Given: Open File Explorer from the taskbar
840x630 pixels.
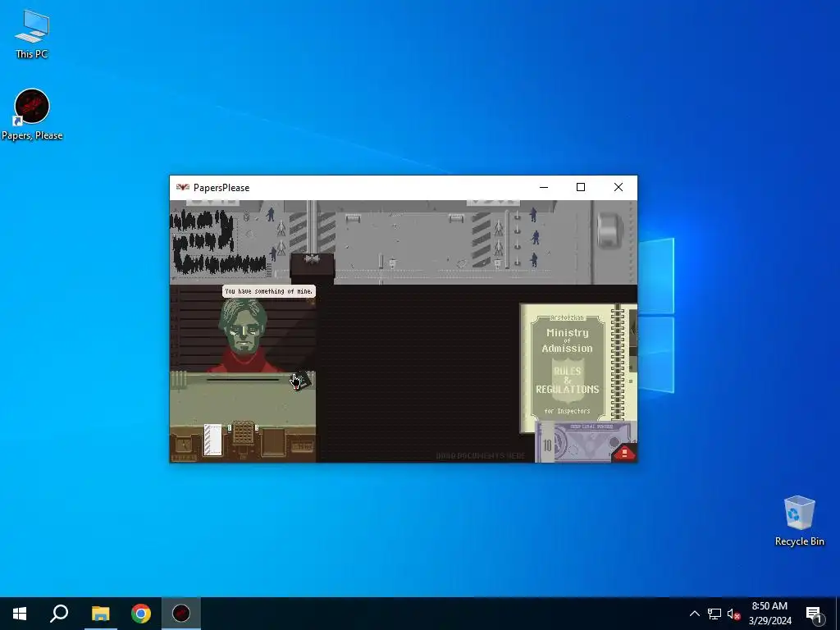Looking at the screenshot, I should (100, 614).
